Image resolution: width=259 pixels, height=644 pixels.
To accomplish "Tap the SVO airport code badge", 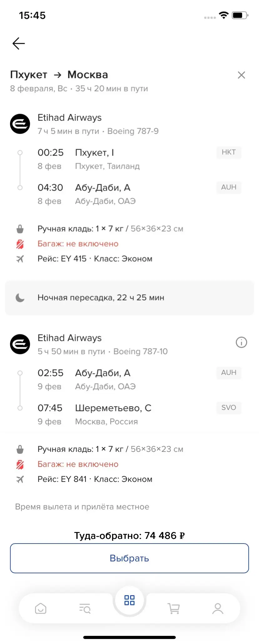I will point(229,408).
